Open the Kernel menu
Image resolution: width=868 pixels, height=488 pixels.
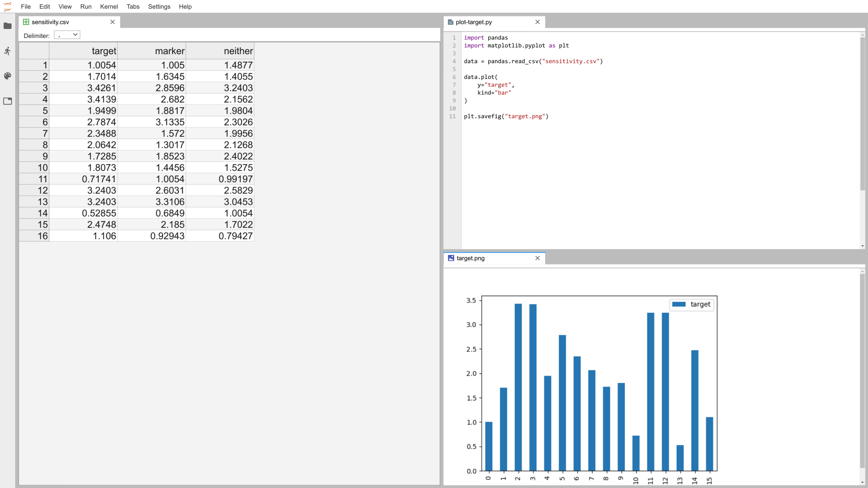coord(109,7)
